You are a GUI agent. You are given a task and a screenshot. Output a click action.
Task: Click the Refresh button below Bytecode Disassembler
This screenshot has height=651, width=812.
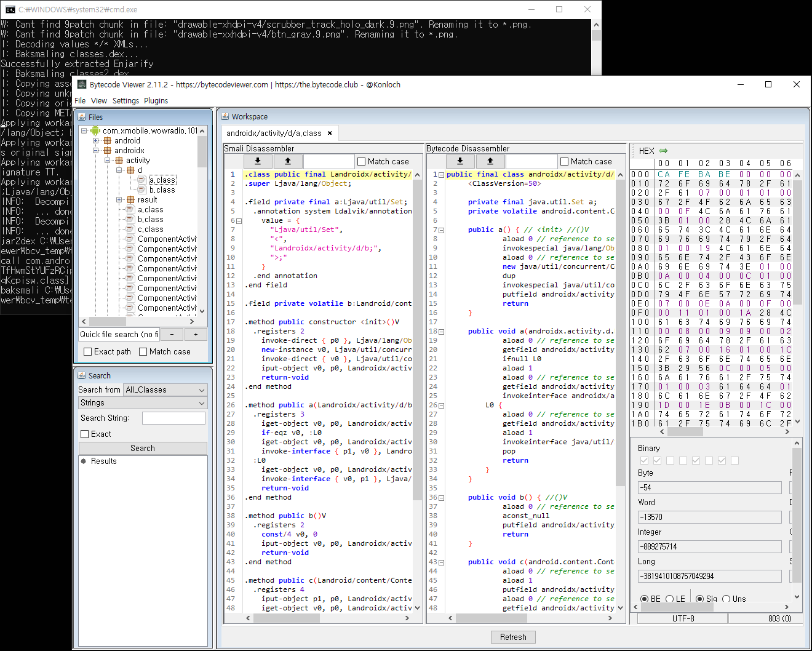[x=513, y=637]
